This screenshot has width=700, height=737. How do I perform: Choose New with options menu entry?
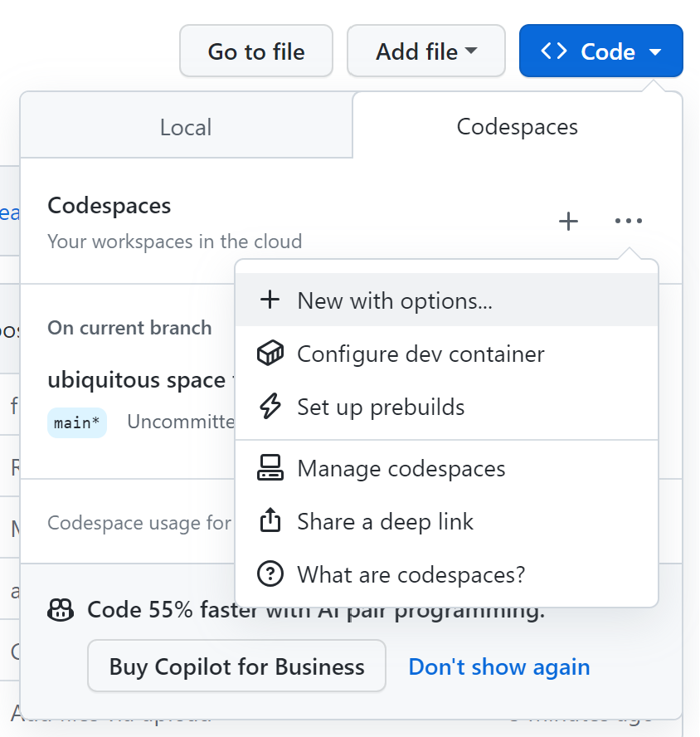click(446, 300)
